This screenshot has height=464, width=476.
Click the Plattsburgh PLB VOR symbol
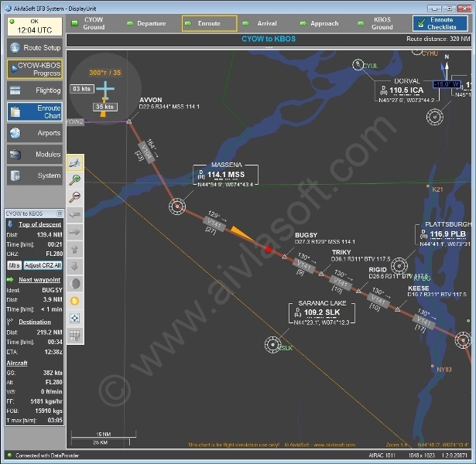click(x=399, y=266)
